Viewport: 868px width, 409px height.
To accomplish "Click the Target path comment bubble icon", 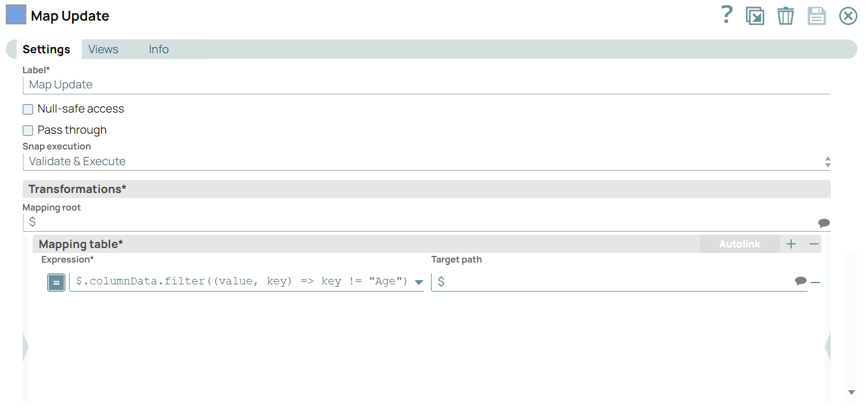I will pos(800,281).
